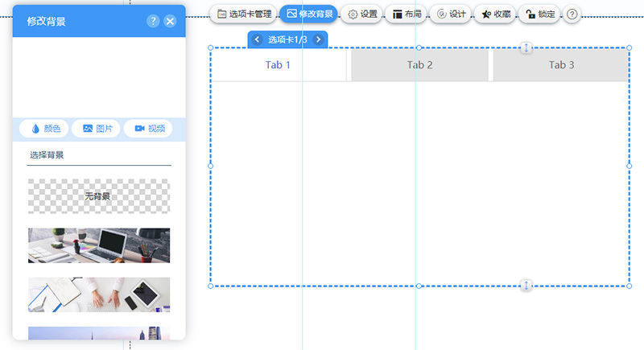
Task: Go to previous tab with left arrow
Action: tap(257, 39)
